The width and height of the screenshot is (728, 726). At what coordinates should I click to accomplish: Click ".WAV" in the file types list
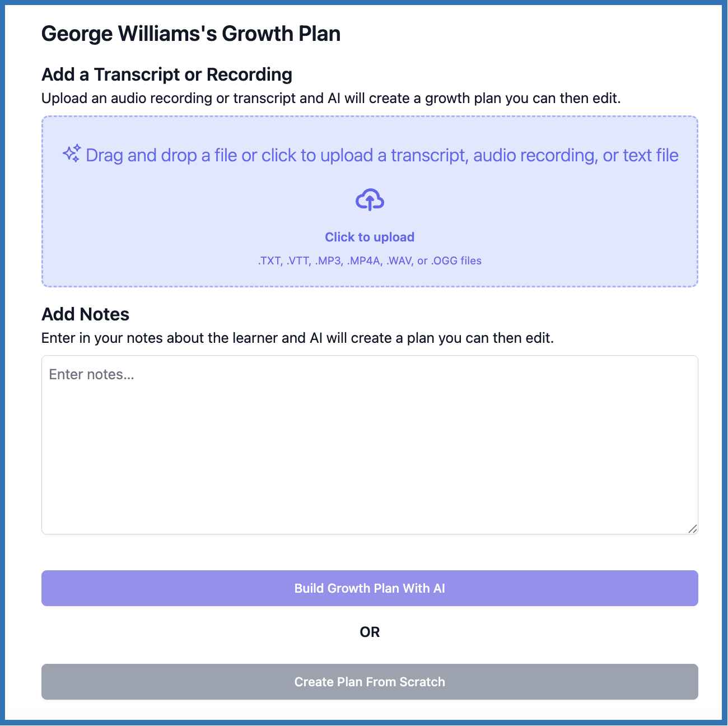point(399,261)
